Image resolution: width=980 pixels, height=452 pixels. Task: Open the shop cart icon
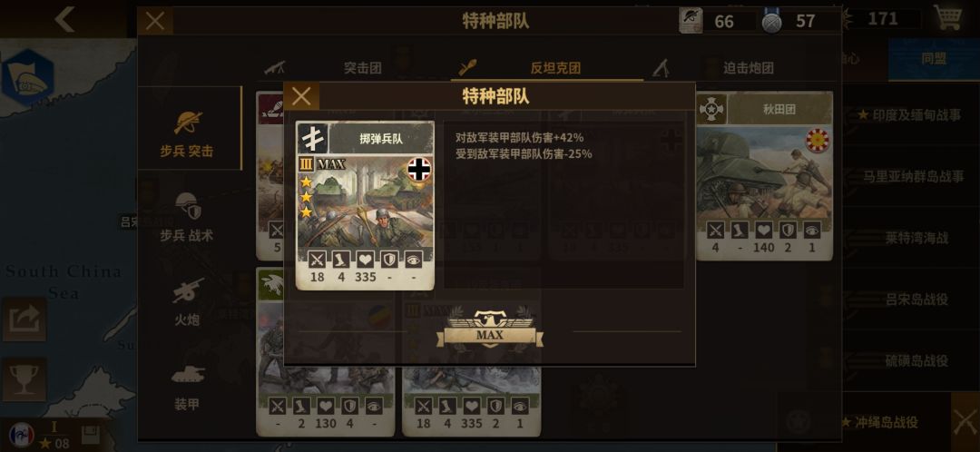(x=947, y=17)
